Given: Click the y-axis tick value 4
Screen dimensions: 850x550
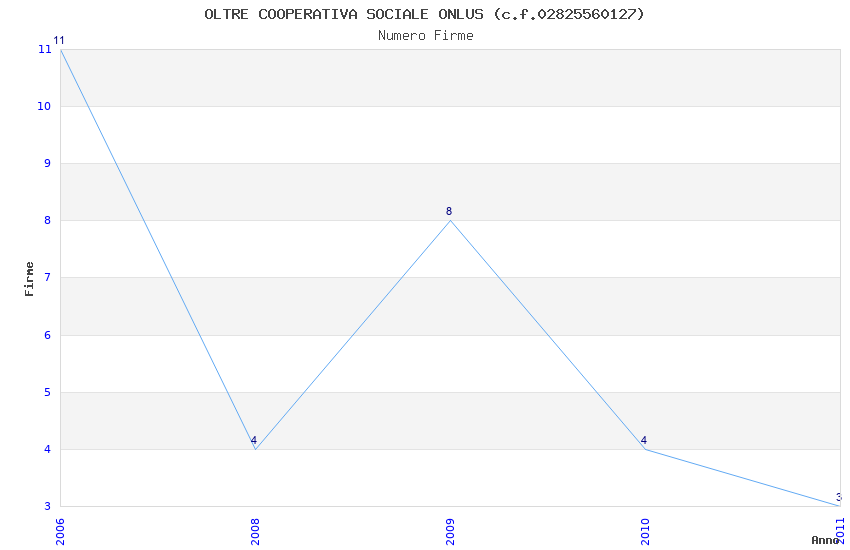Looking at the screenshot, I should click(48, 449).
